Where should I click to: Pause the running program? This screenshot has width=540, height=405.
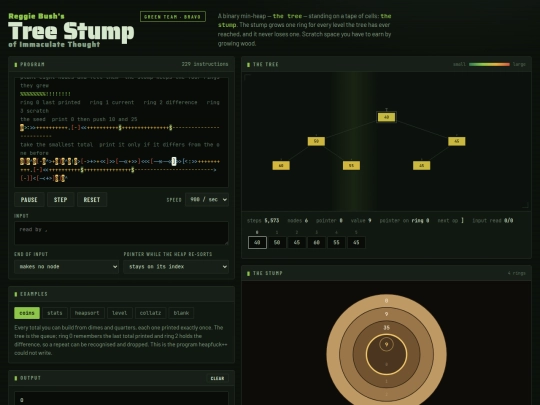[29, 200]
